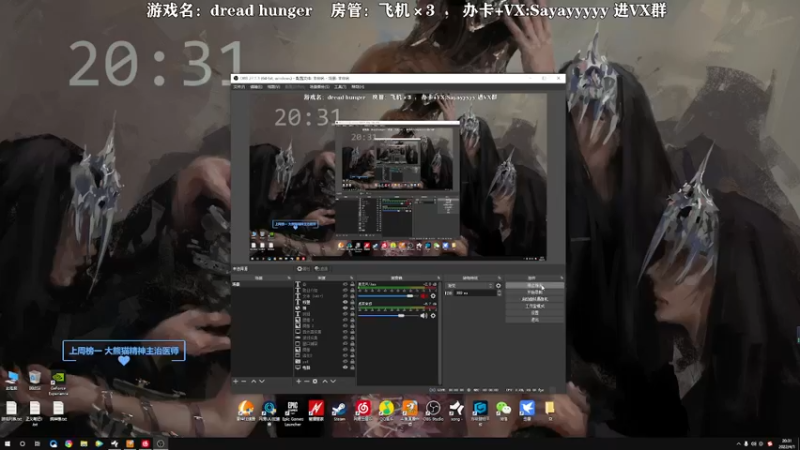The width and height of the screenshot is (800, 450).
Task: Click transition duration input field
Action: pos(474,293)
